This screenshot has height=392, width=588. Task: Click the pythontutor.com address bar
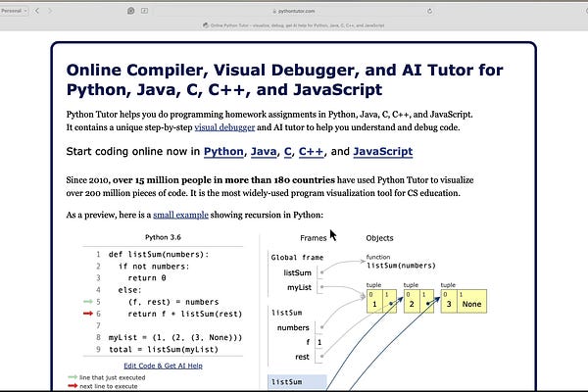294,11
